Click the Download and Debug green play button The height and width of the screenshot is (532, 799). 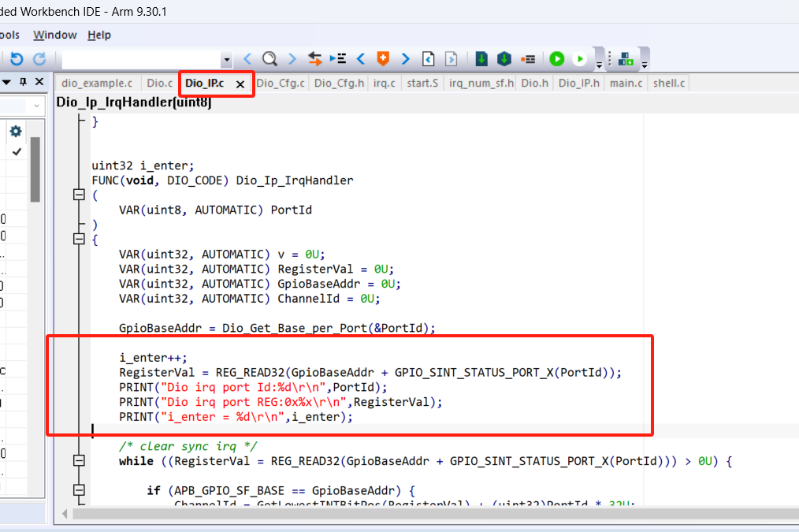557,59
